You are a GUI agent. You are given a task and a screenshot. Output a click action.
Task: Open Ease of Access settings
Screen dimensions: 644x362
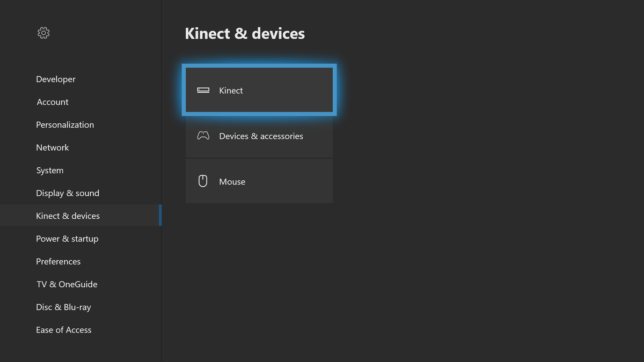[63, 329]
